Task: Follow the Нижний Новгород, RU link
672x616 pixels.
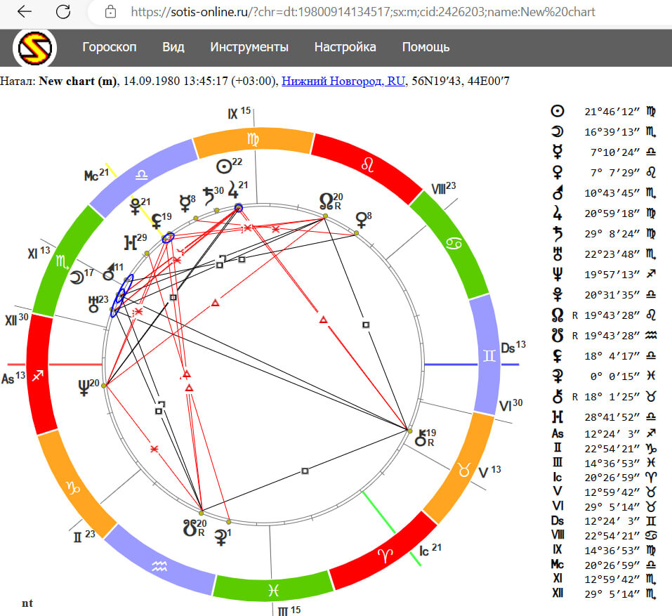Action: tap(343, 81)
